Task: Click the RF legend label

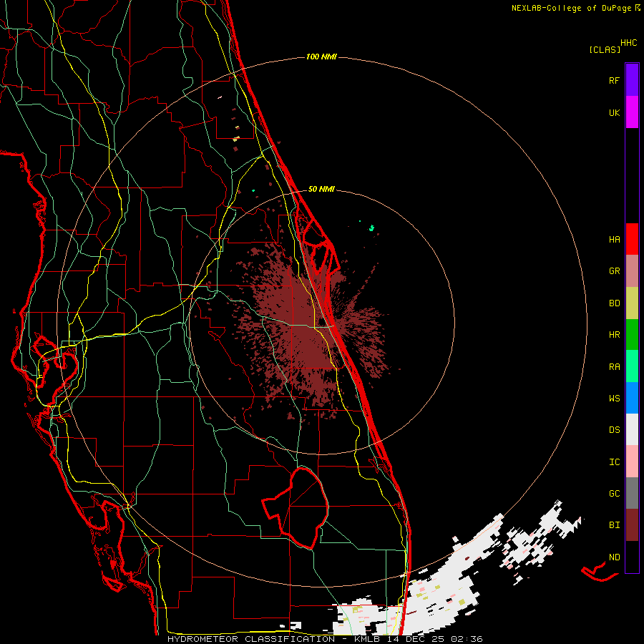Action: (614, 80)
